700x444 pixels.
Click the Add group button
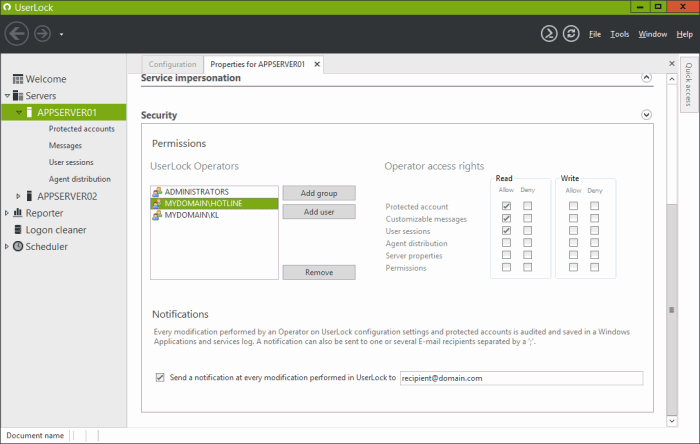(x=319, y=193)
